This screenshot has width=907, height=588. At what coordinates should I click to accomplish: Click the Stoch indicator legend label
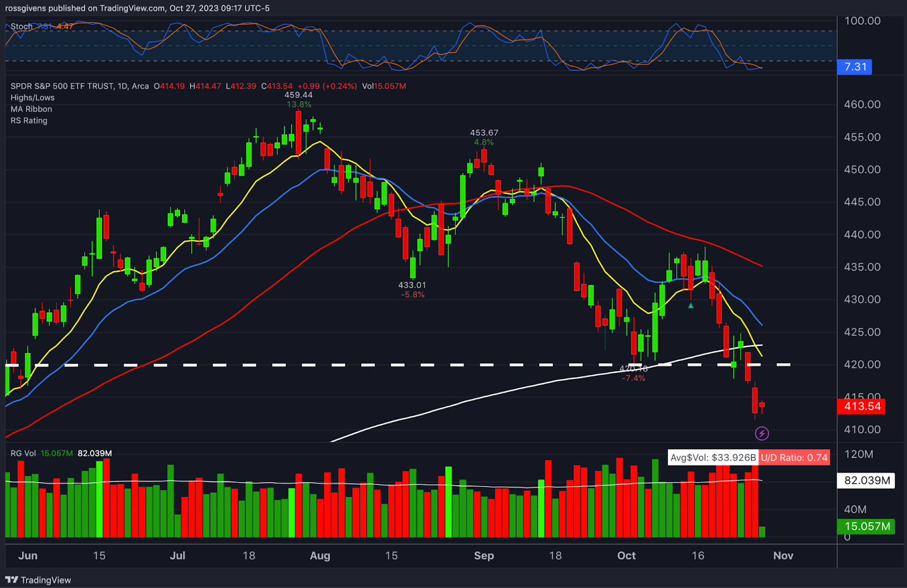(21, 27)
